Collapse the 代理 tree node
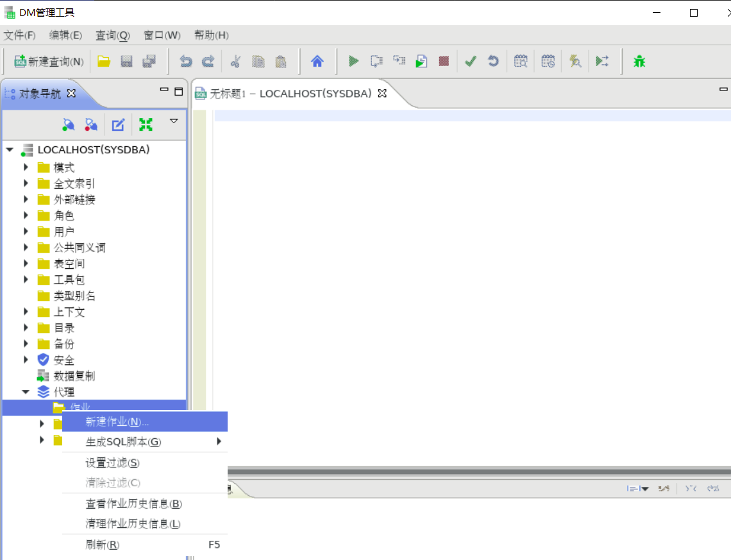Screen dimensions: 731x560 coord(26,391)
